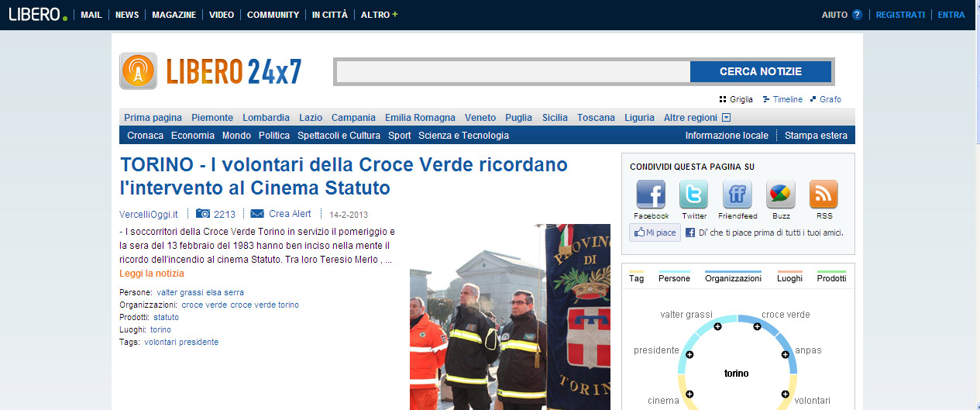Select the Emilia Romagna region tab
This screenshot has width=980, height=410.
[420, 118]
